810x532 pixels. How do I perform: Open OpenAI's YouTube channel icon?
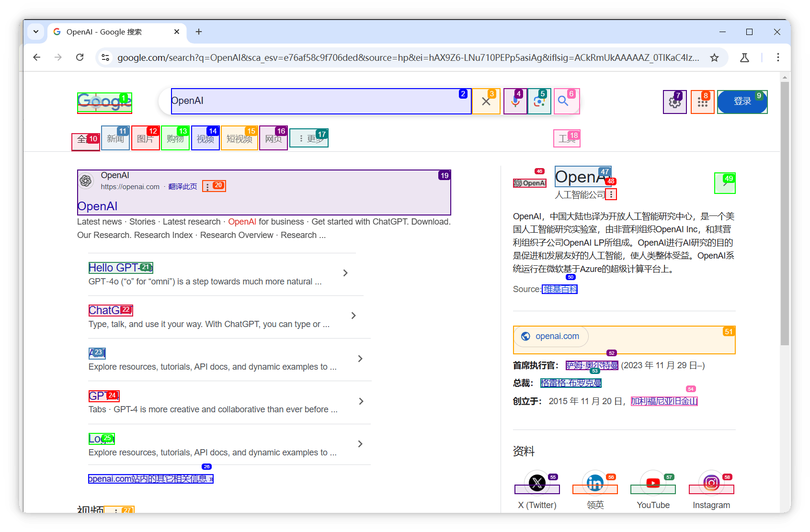tap(653, 483)
